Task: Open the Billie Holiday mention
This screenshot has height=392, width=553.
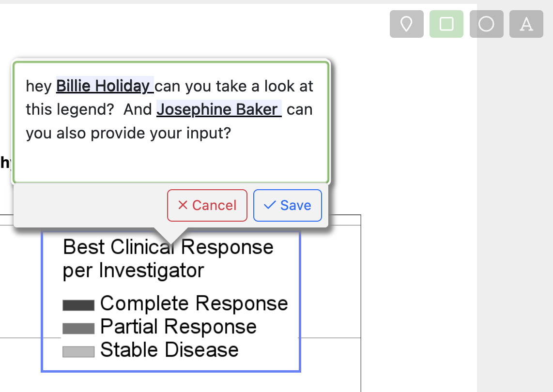Action: (x=104, y=86)
